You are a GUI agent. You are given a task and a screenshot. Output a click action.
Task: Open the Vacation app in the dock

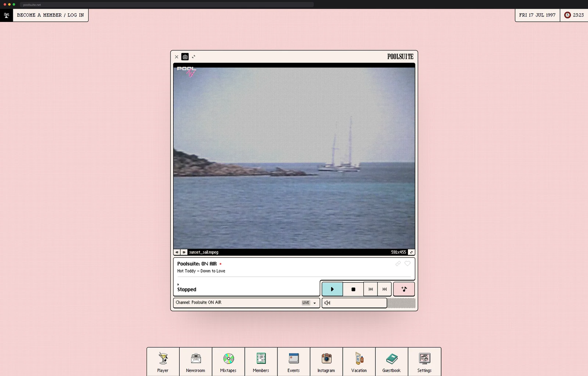359,362
